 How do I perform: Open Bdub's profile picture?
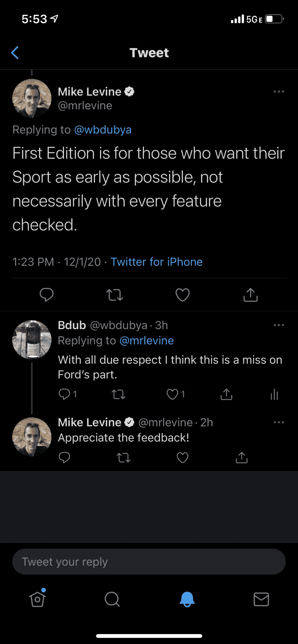[32, 340]
